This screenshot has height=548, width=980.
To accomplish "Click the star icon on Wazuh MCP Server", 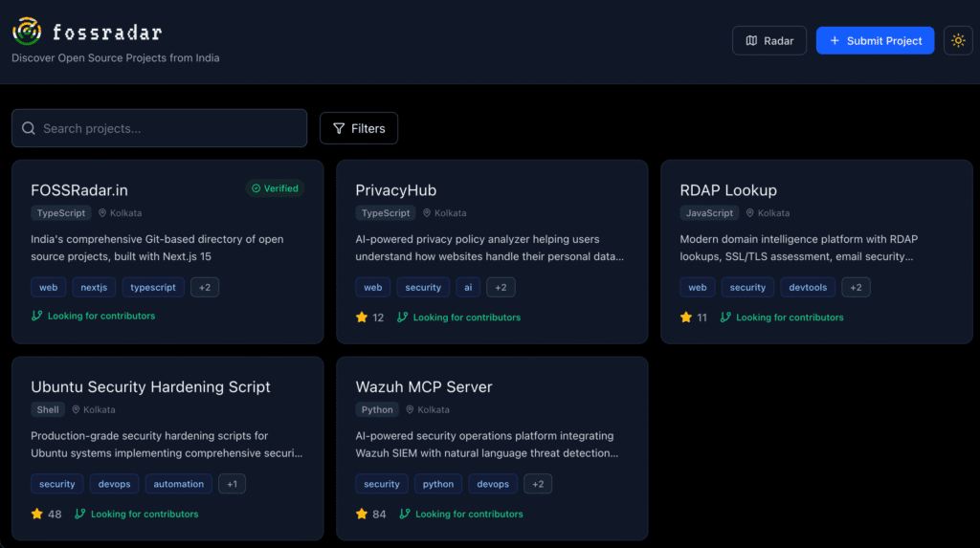I will (x=362, y=514).
